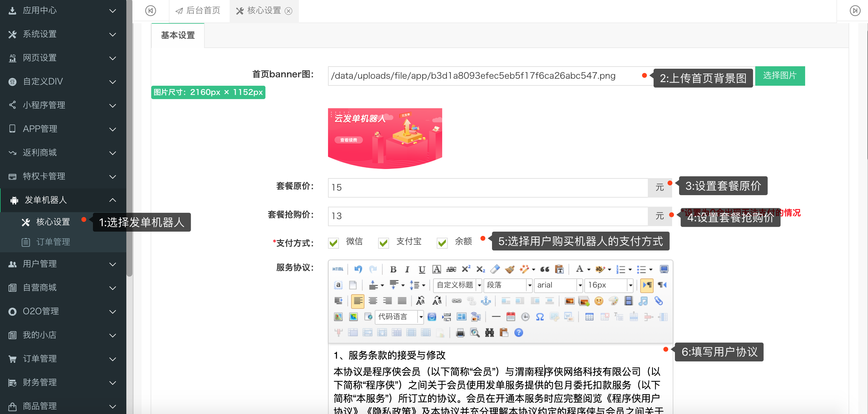The height and width of the screenshot is (414, 868).
Task: Use the format painter brush icon
Action: point(510,269)
